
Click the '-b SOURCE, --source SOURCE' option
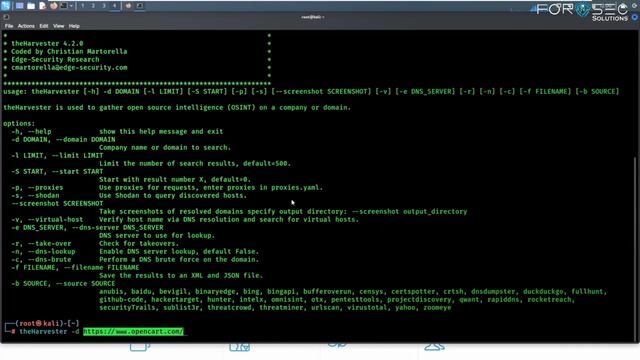point(63,283)
